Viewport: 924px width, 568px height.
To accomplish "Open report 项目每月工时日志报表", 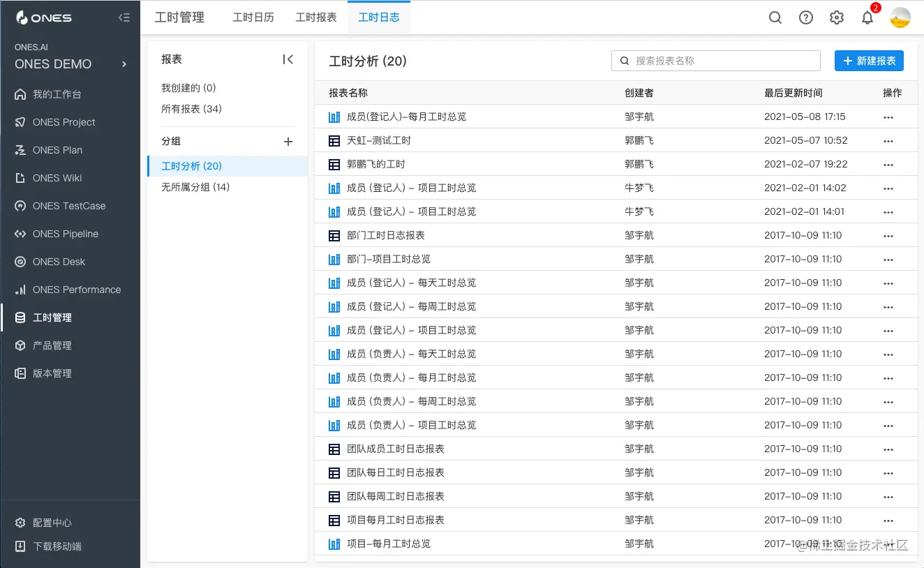I will pos(396,520).
